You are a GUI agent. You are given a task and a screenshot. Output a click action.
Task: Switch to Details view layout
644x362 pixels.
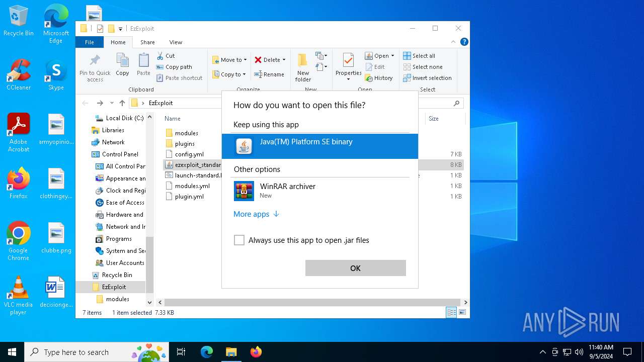(451, 313)
